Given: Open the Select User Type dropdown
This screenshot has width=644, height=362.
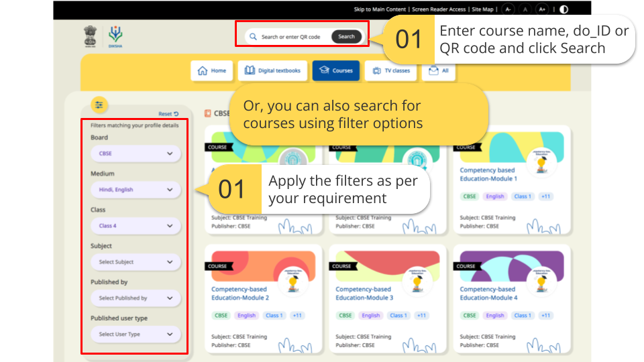Looking at the screenshot, I should pos(136,335).
